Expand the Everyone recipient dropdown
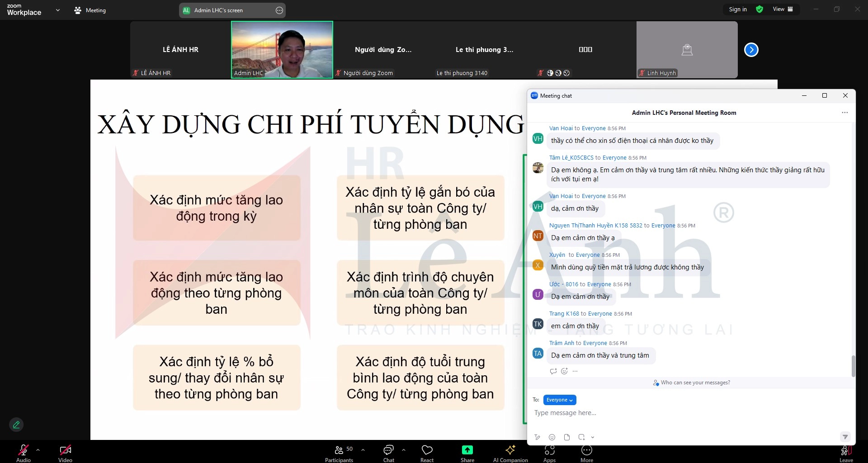The image size is (868, 463). coord(560,400)
